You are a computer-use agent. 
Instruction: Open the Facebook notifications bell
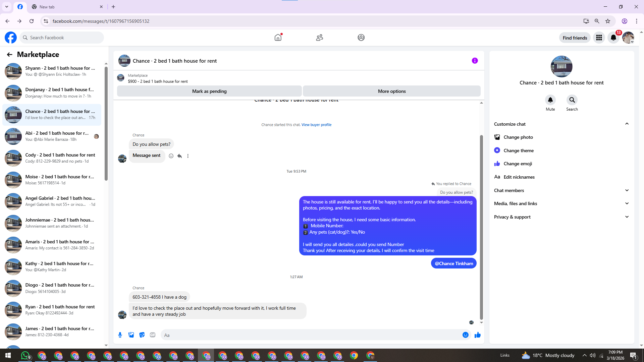click(613, 38)
